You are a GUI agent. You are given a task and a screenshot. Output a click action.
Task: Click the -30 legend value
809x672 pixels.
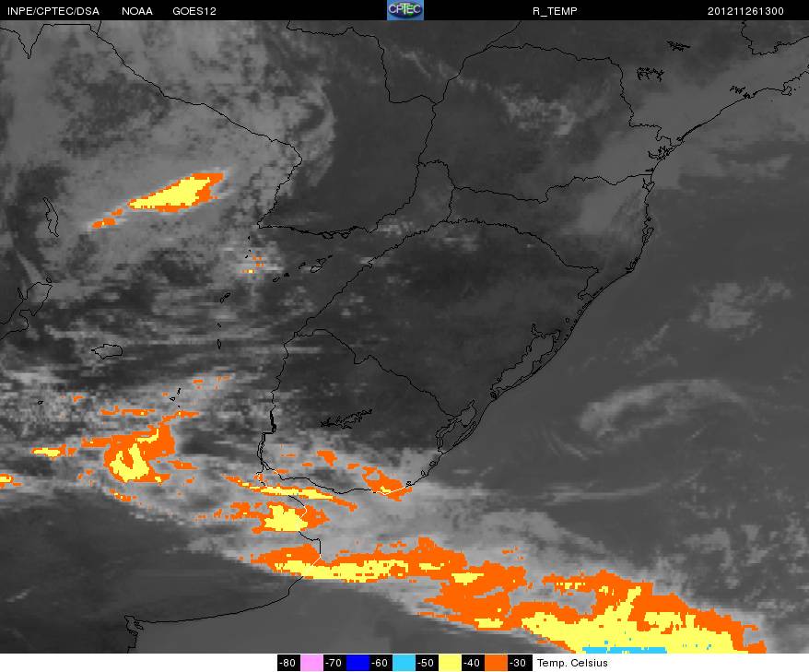pyautogui.click(x=519, y=663)
